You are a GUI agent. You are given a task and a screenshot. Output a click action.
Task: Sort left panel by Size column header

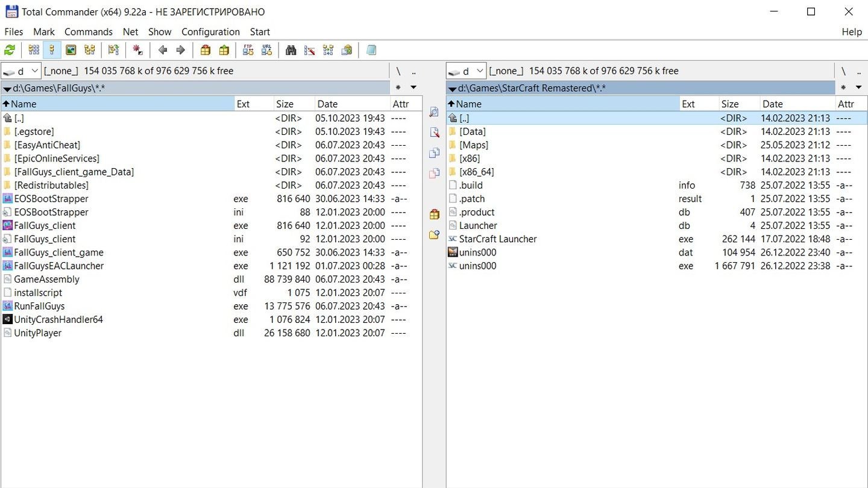tap(294, 104)
